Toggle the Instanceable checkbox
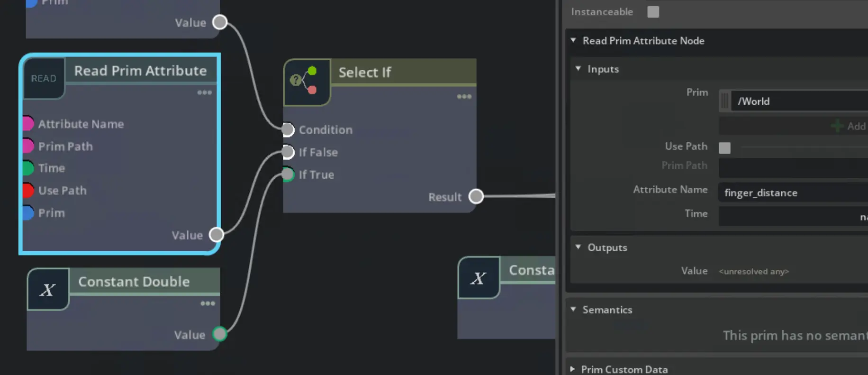The image size is (868, 375). 653,12
